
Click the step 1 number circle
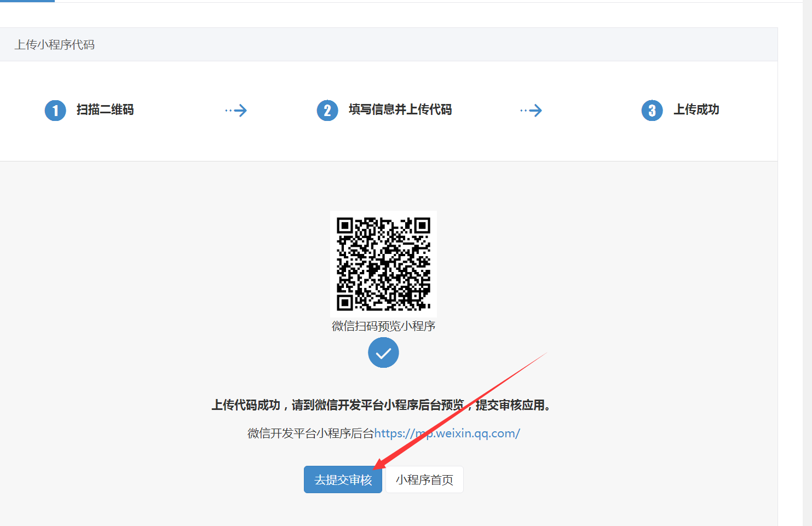click(55, 111)
